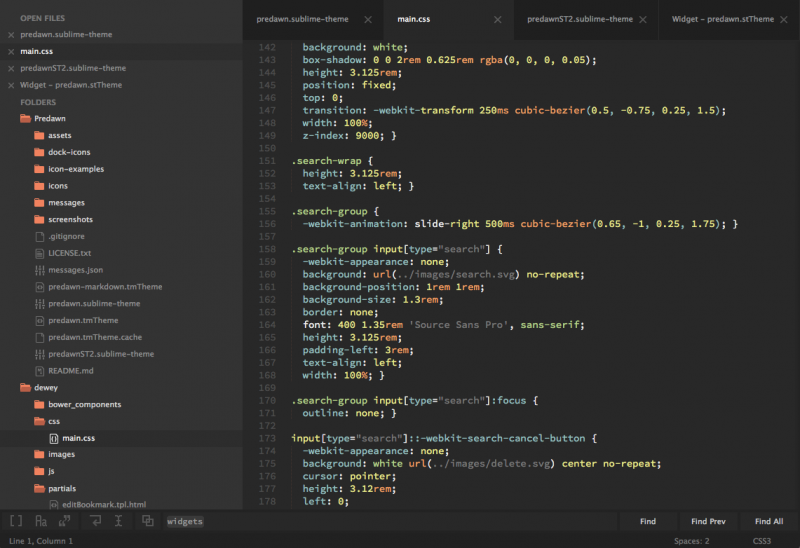The height and width of the screenshot is (548, 800).
Task: Toggle wrap search icon
Action: 95,521
